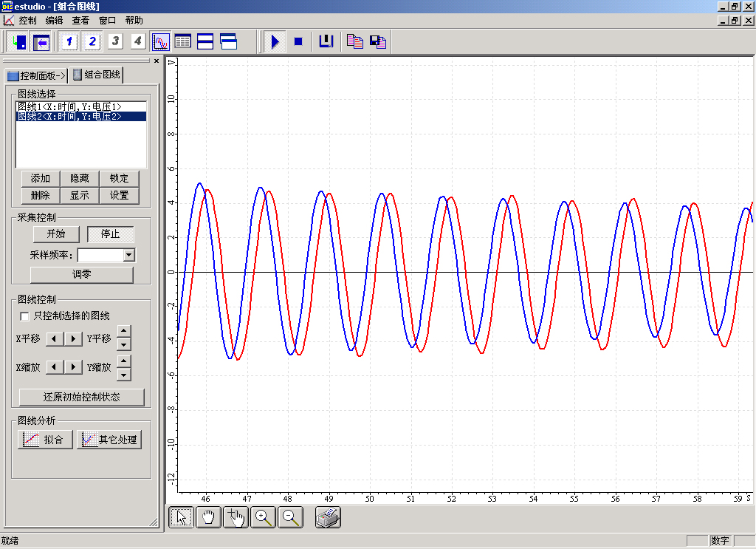Click the zoom in magnifier tool
This screenshot has height=549, width=756.
[264, 518]
